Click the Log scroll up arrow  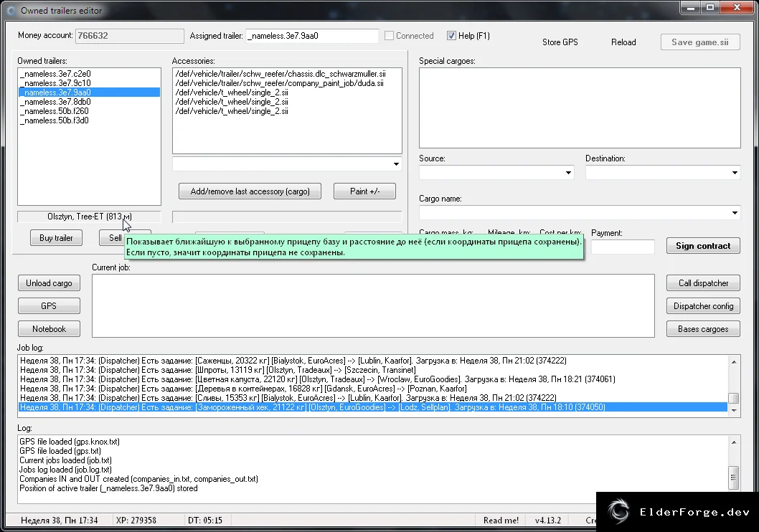pyautogui.click(x=734, y=442)
